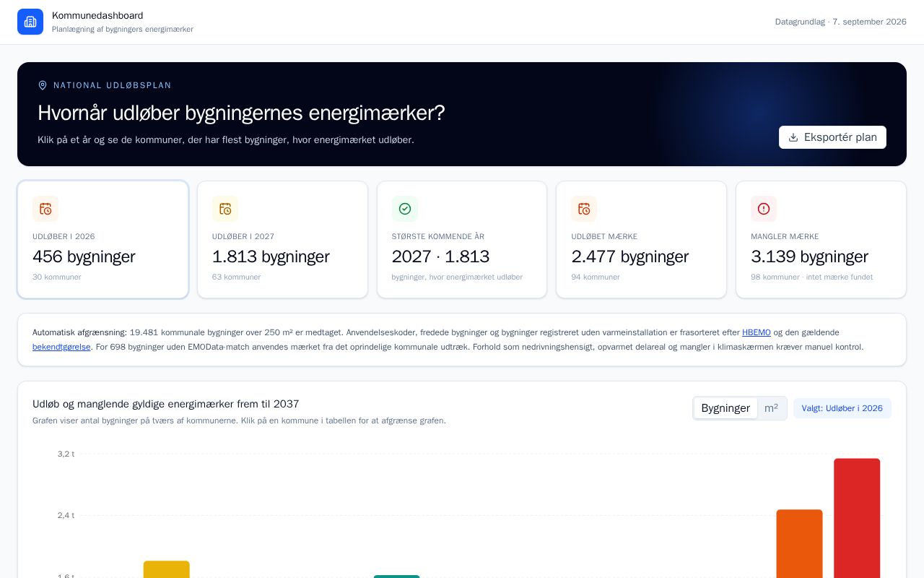Click the 63 kommuner text
This screenshot has width=924, height=578.
[236, 277]
